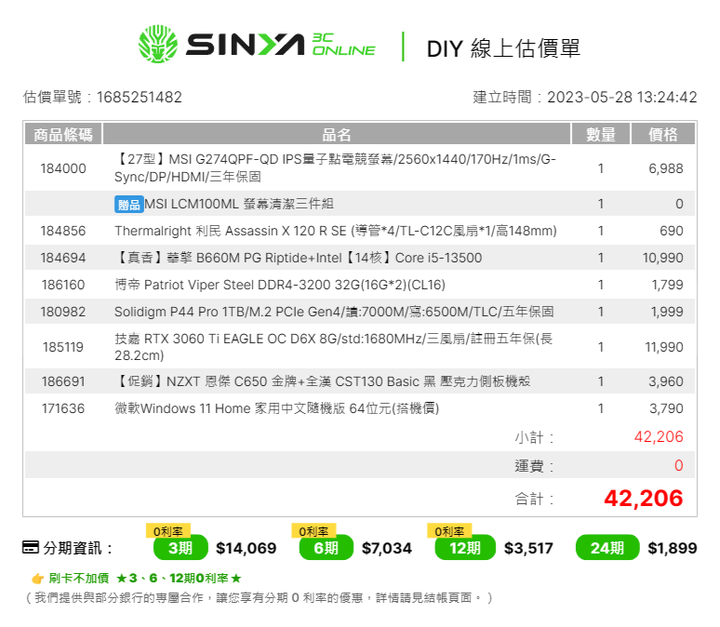Click 0利率 tag above 6期
720x627 pixels.
[x=314, y=531]
